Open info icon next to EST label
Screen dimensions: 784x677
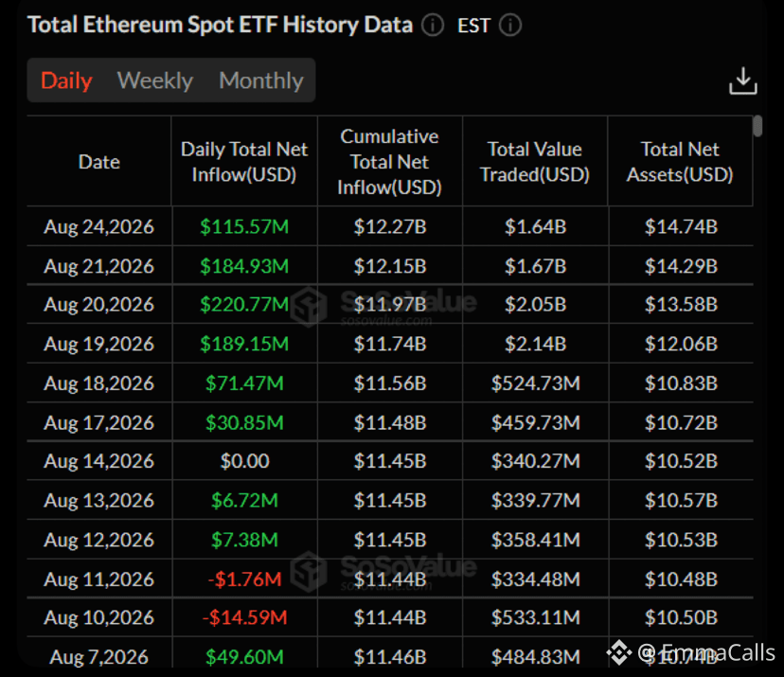[x=510, y=25]
